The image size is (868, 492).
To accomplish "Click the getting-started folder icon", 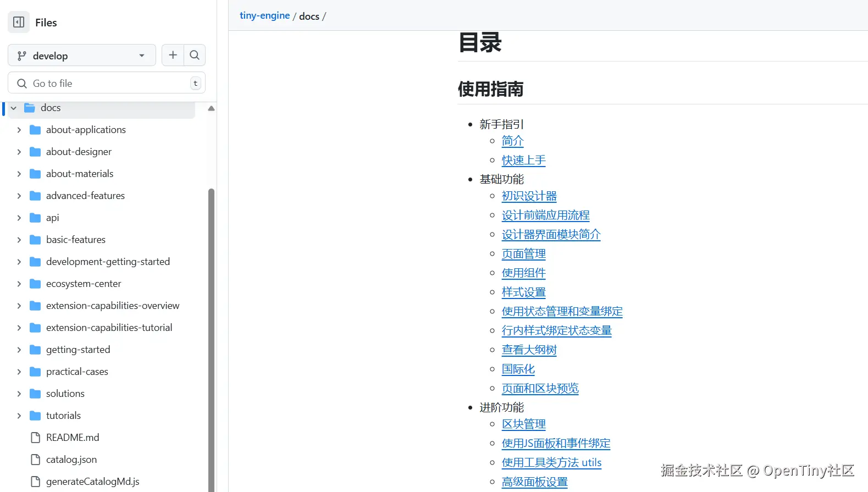I will (35, 350).
